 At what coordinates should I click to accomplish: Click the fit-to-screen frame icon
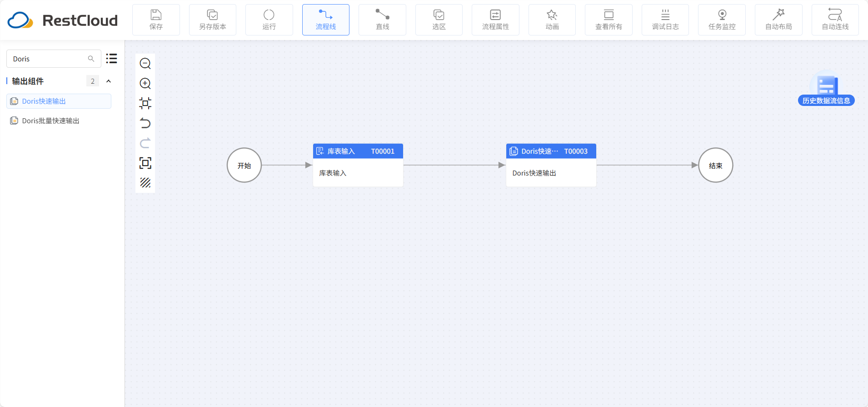click(x=145, y=163)
